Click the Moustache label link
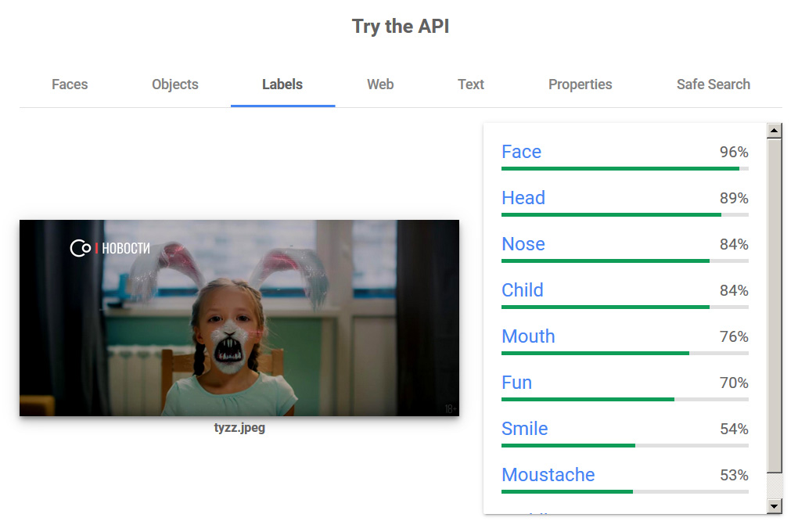This screenshot has width=798, height=532. [548, 475]
